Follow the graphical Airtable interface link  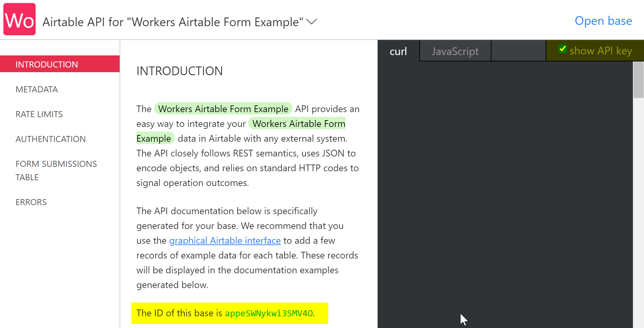[225, 240]
